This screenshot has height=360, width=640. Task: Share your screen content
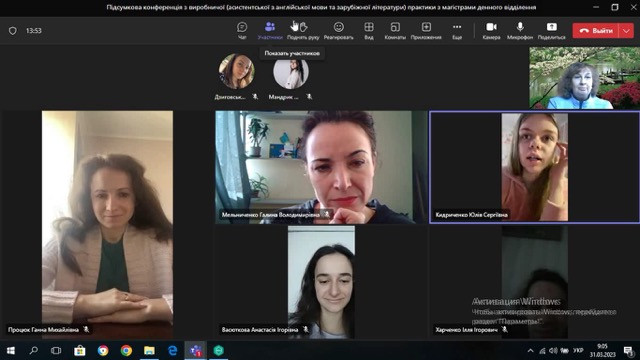coord(551,31)
